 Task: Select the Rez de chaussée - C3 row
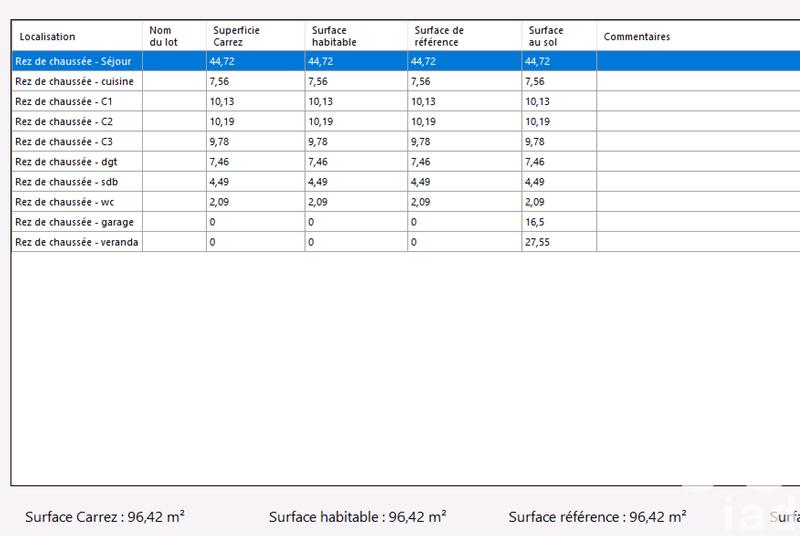pyautogui.click(x=77, y=141)
